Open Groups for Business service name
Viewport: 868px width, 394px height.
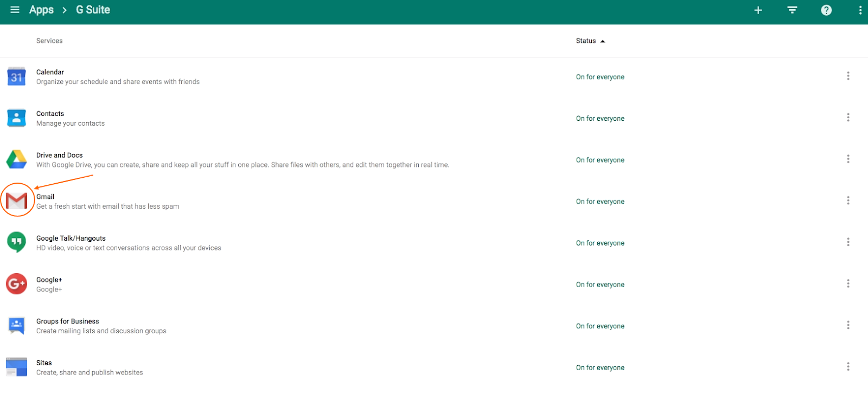(68, 321)
